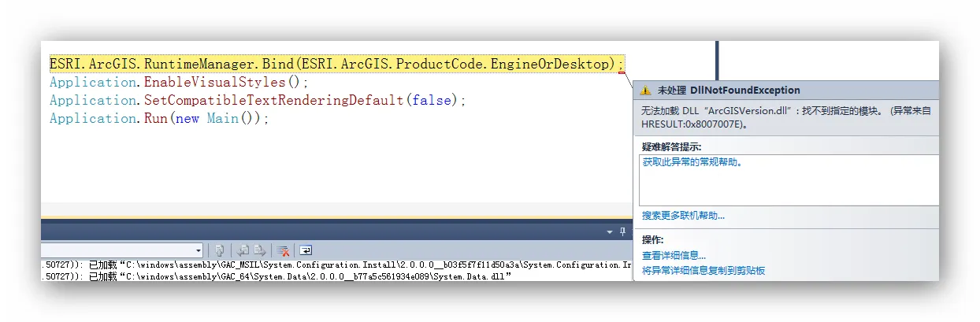
Task: Open 获取此异常的常规帮助 help link
Action: pos(692,162)
